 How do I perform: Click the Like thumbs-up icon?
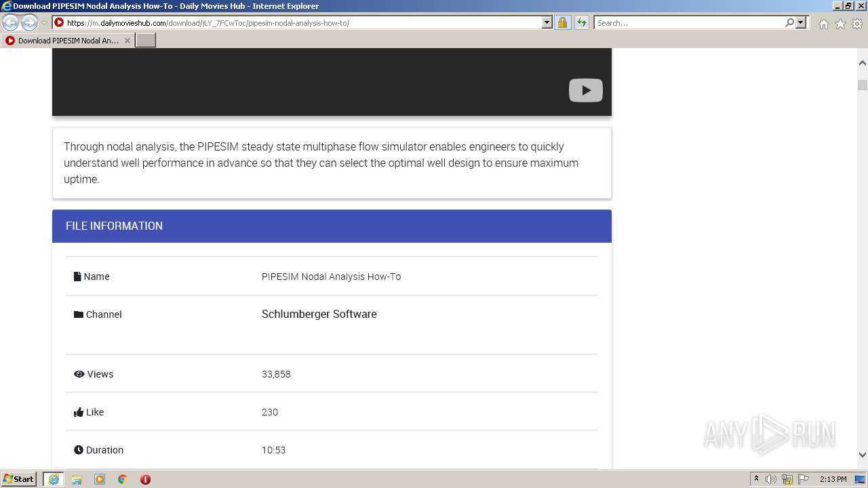(x=79, y=412)
